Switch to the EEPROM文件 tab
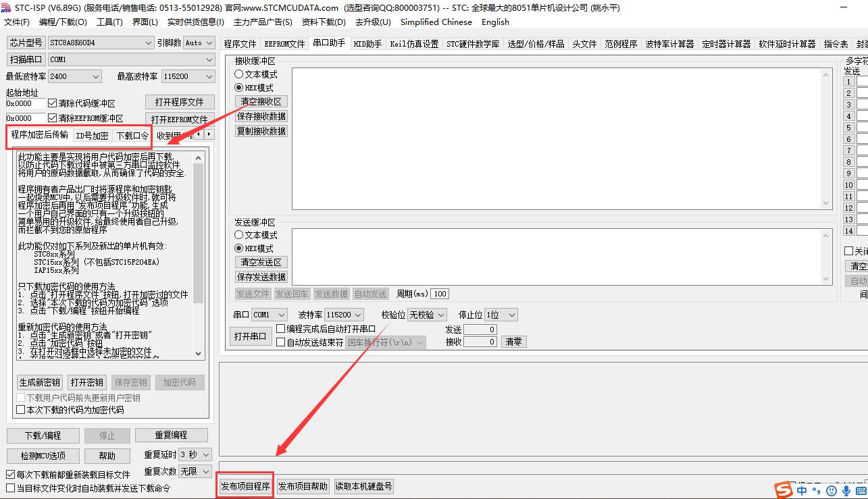 (x=284, y=44)
